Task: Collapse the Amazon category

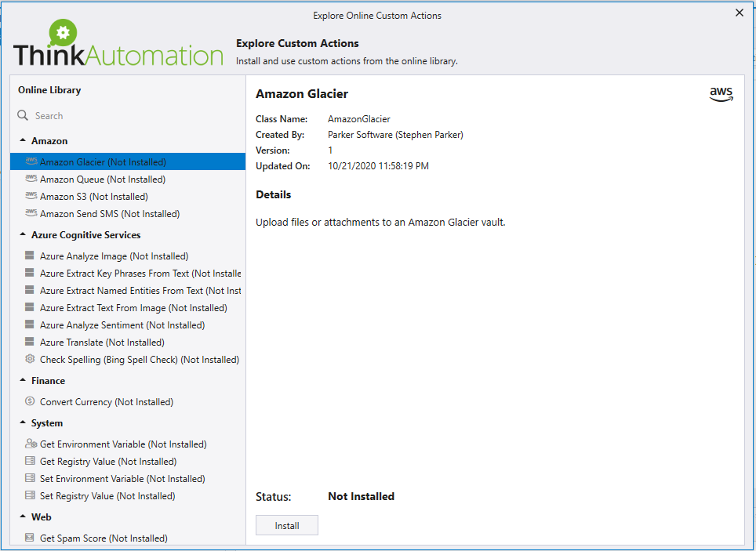Action: (x=23, y=141)
